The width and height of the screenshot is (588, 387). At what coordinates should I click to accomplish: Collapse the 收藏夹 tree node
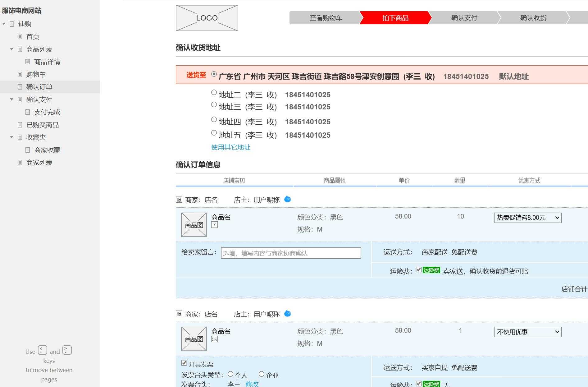click(11, 137)
